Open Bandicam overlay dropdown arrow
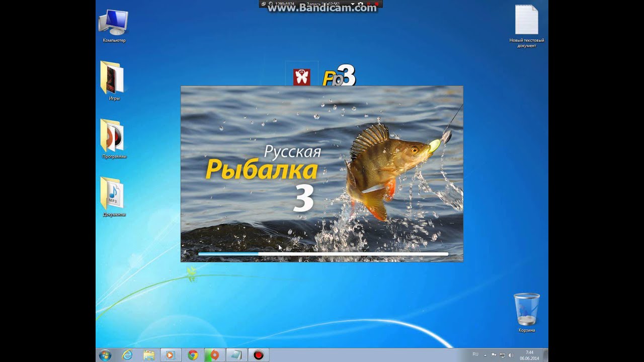The height and width of the screenshot is (362, 644). pyautogui.click(x=353, y=4)
